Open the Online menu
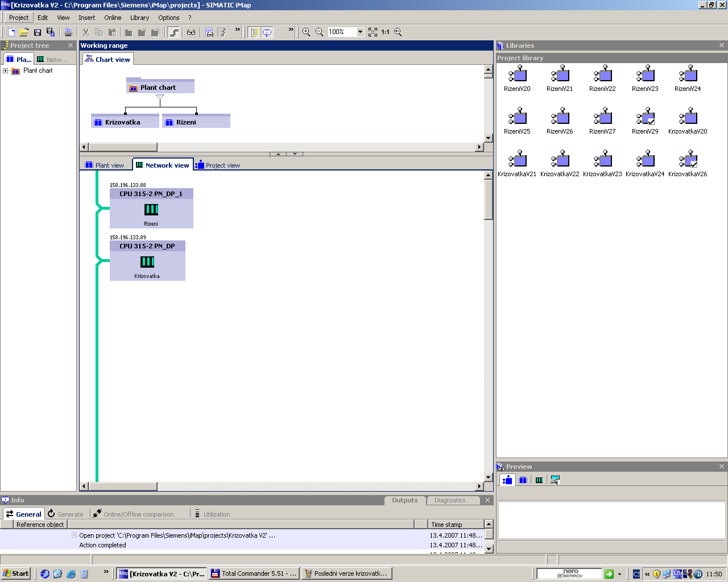The image size is (728, 582). 113,18
